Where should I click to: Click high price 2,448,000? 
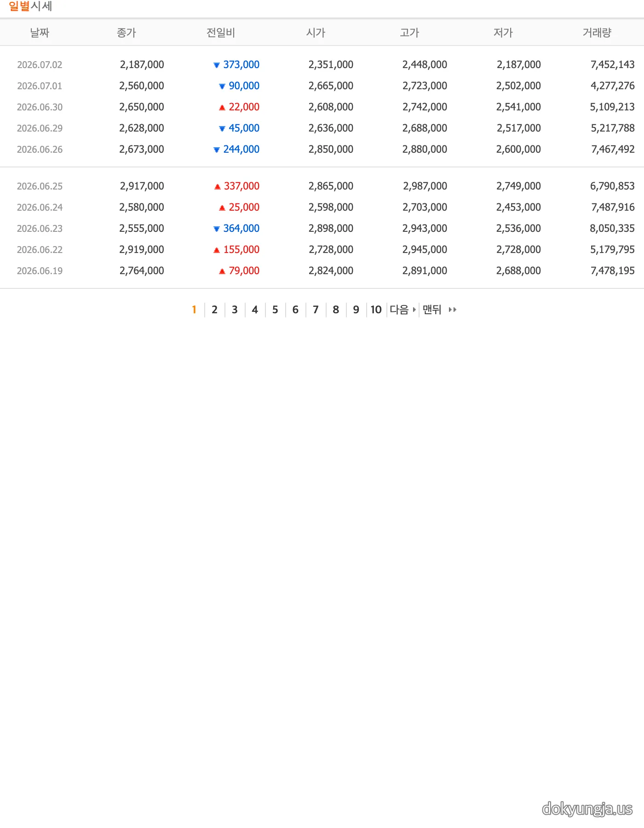click(425, 65)
